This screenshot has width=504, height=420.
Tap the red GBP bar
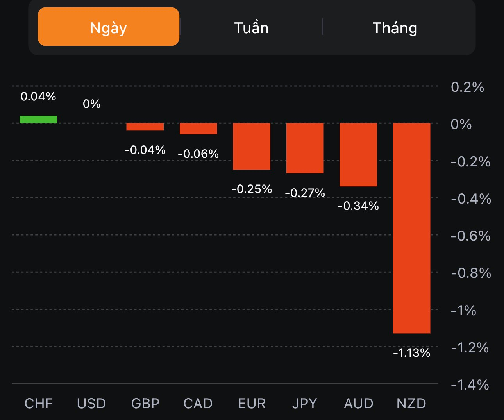[145, 127]
